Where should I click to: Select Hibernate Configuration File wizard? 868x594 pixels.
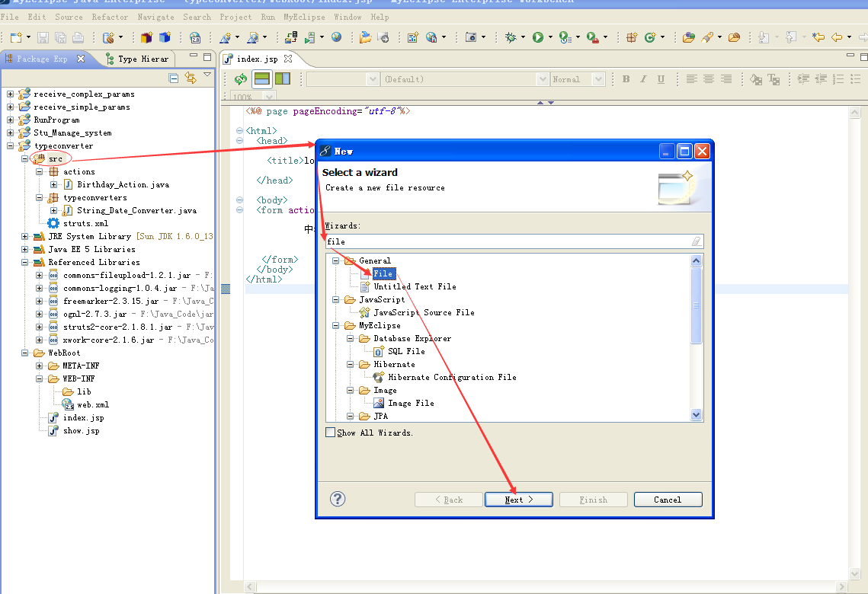click(452, 377)
